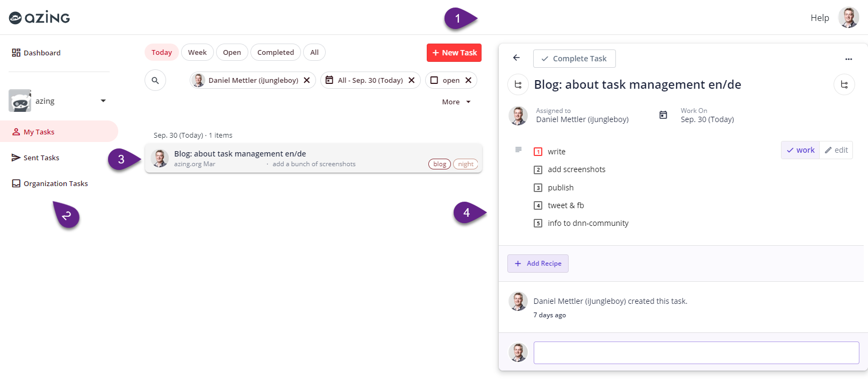Viewport: 868px width, 384px height.
Task: Check the 'add screenshots' step checkbox
Action: pos(538,170)
